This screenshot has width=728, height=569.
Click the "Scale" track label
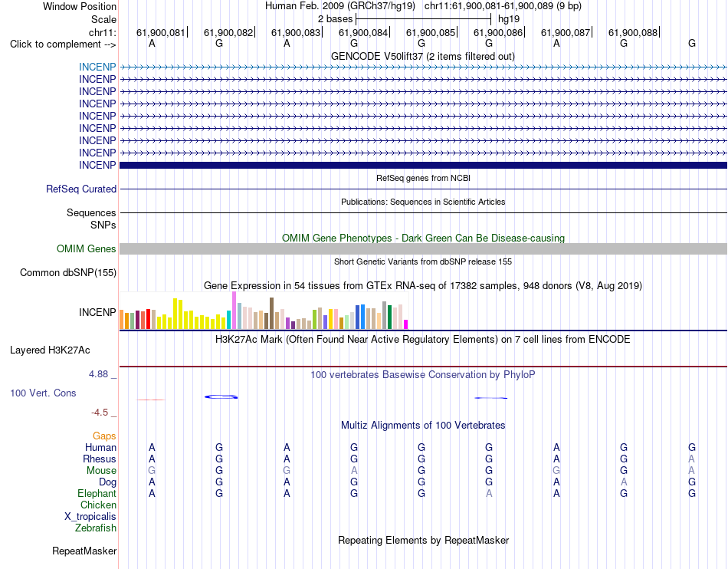coord(103,19)
